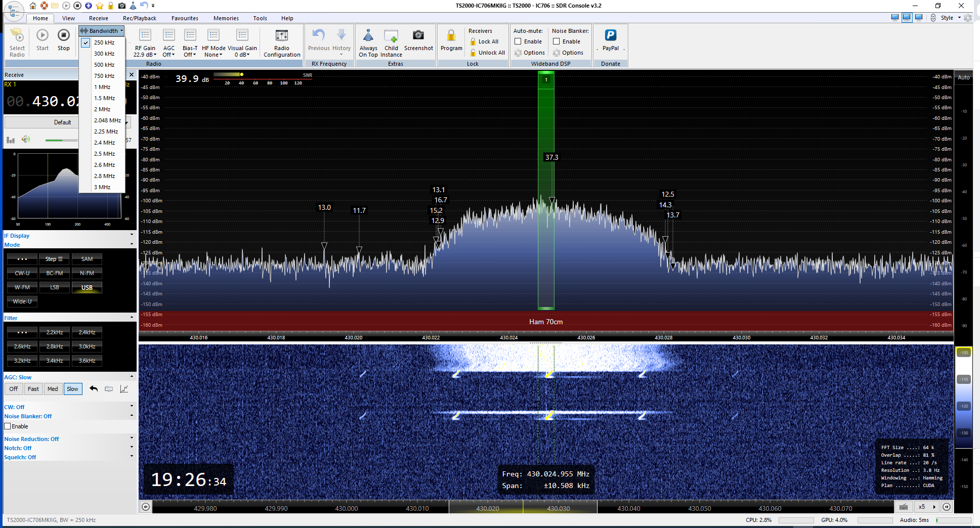The width and height of the screenshot is (980, 528).
Task: Enable the Auto-mute checkbox
Action: 518,41
